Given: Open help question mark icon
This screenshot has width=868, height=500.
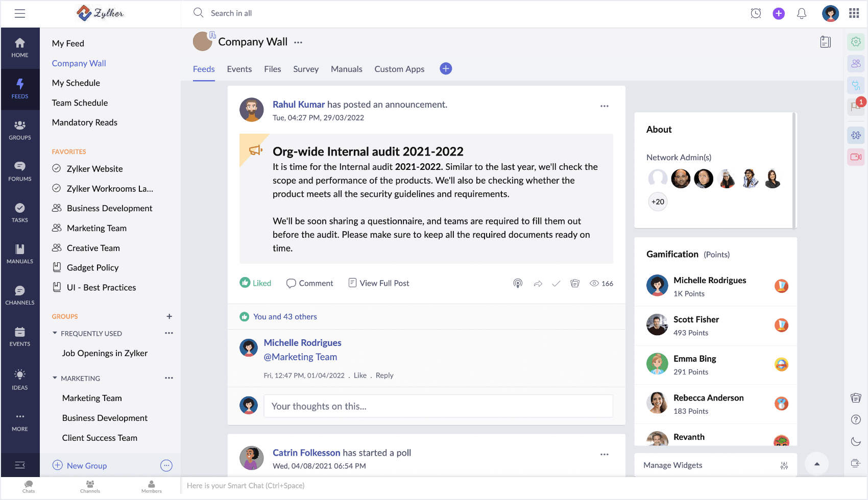Looking at the screenshot, I should [856, 419].
